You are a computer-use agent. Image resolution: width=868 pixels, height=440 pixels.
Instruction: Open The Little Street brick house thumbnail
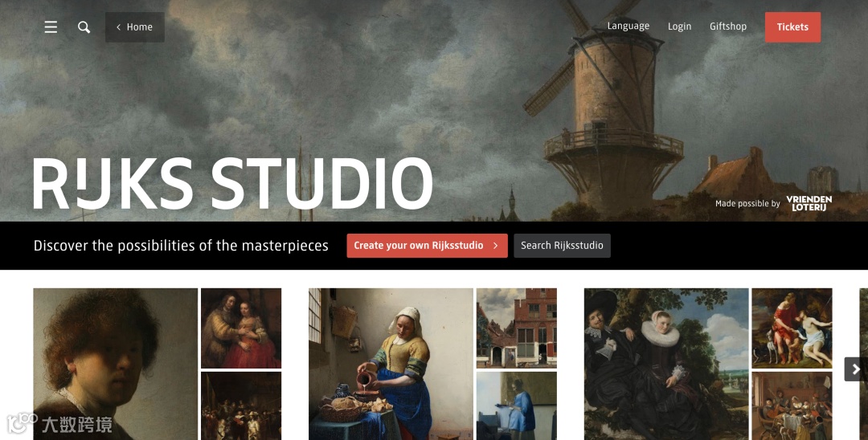pos(517,328)
